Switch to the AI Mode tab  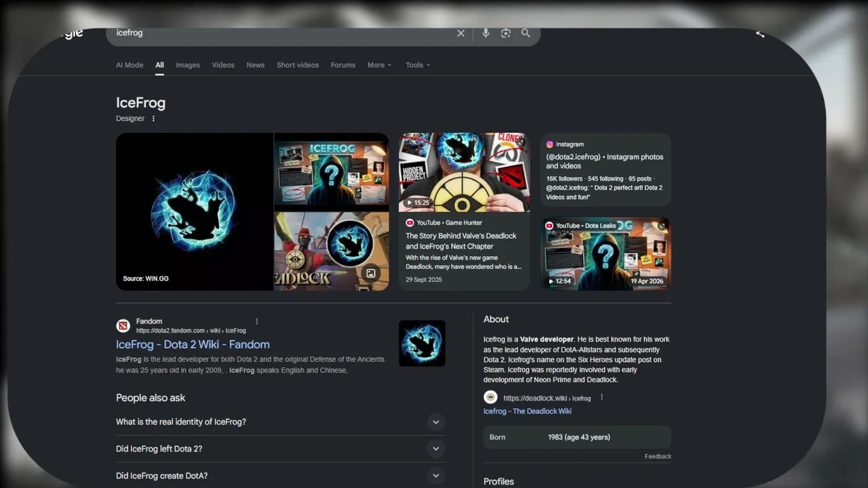point(130,65)
